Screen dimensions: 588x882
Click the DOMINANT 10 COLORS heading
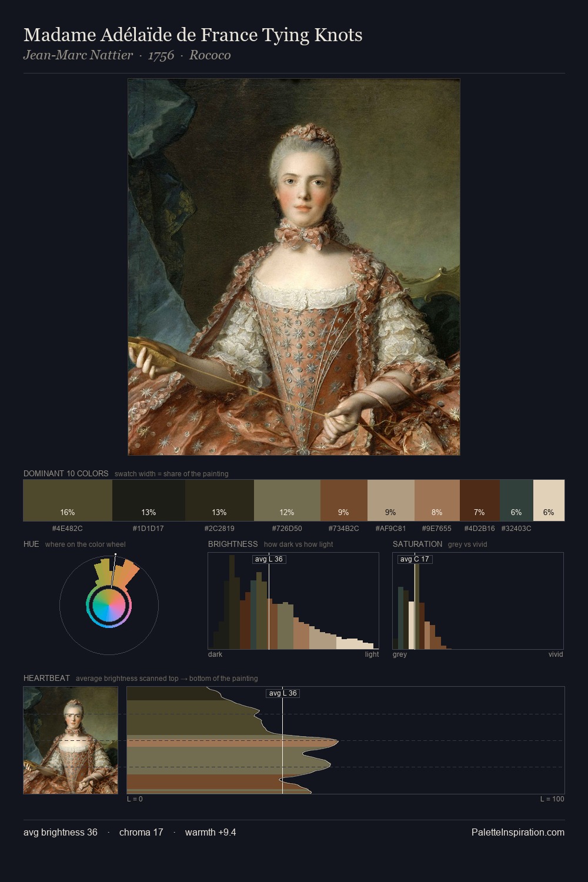point(66,473)
